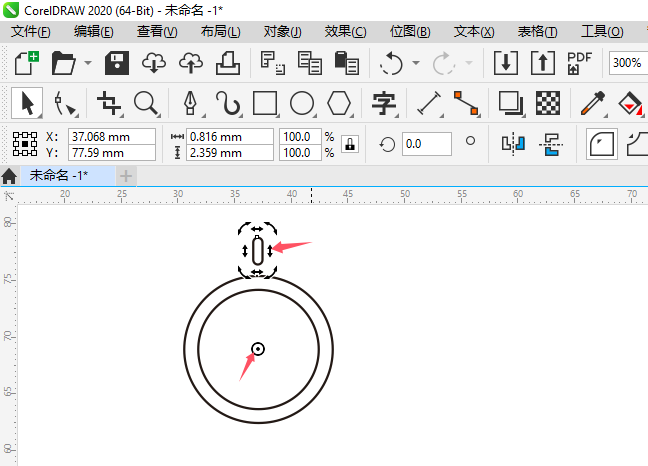This screenshot has width=648, height=466.
Task: Select the Color eyedropper tool
Action: click(x=593, y=103)
